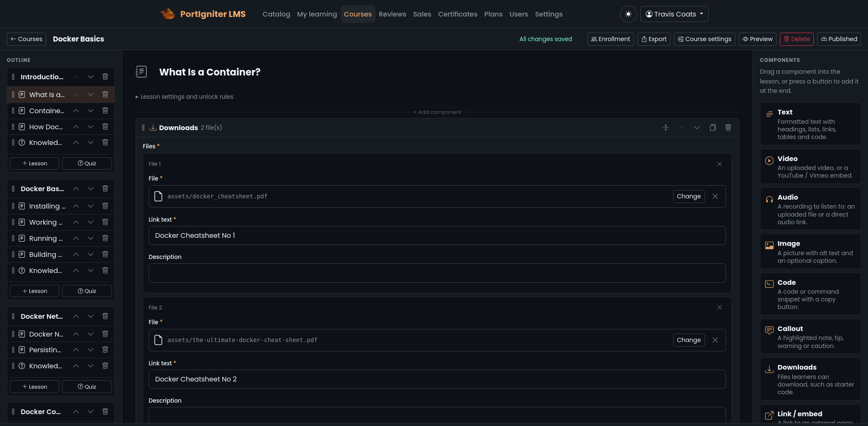Open Course settings
This screenshot has width=868, height=426.
704,39
